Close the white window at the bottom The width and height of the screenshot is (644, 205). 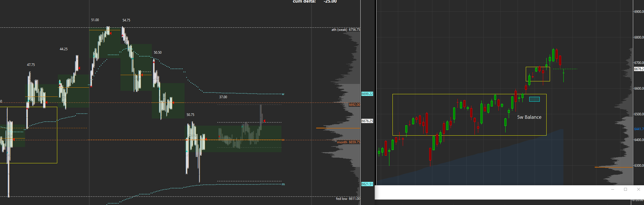tap(638, 189)
